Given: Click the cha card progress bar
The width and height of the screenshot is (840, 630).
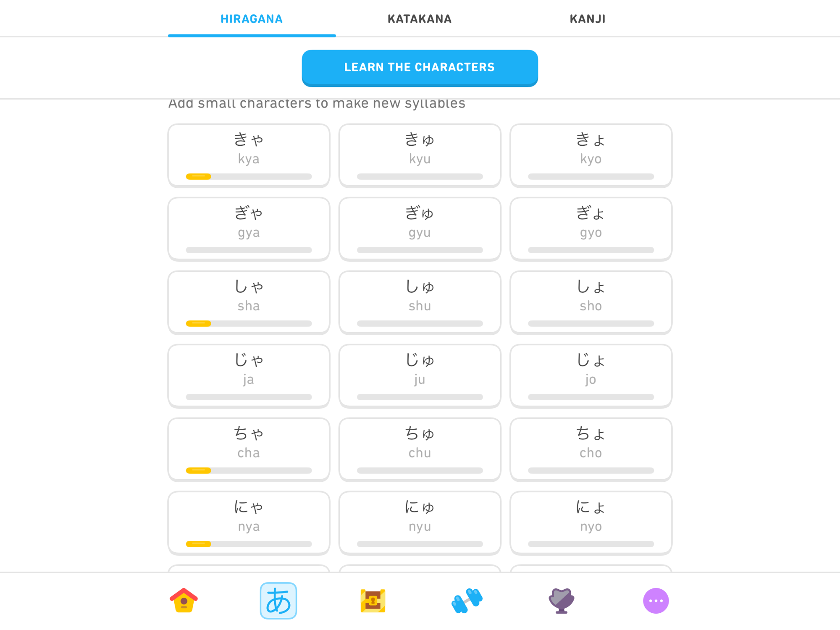Looking at the screenshot, I should [249, 470].
